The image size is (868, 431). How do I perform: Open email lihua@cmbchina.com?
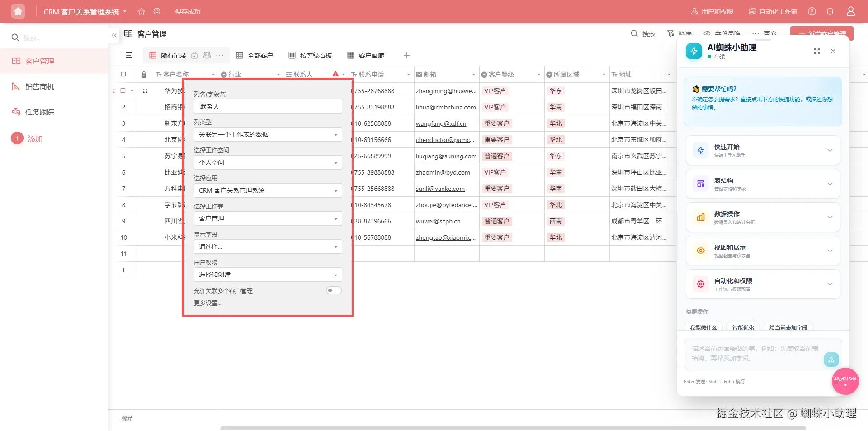(x=446, y=107)
